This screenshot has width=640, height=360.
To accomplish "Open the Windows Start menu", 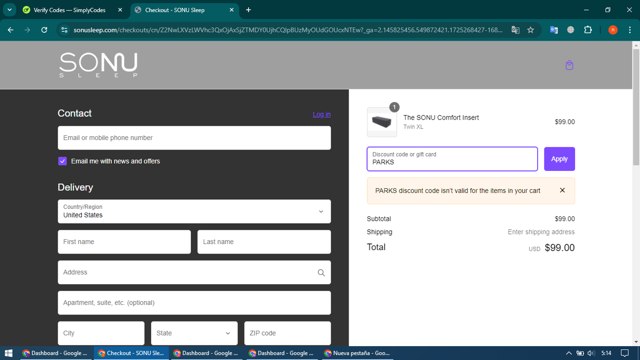I will pos(9,353).
